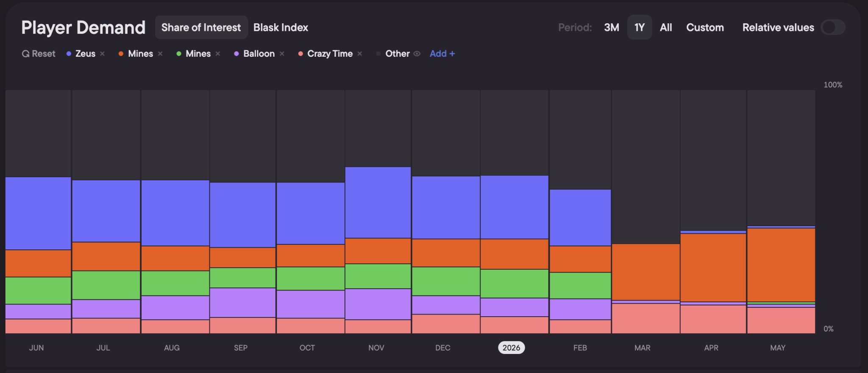The height and width of the screenshot is (373, 868).
Task: Click the purple Balloon segment in the SEP bar
Action: [243, 303]
